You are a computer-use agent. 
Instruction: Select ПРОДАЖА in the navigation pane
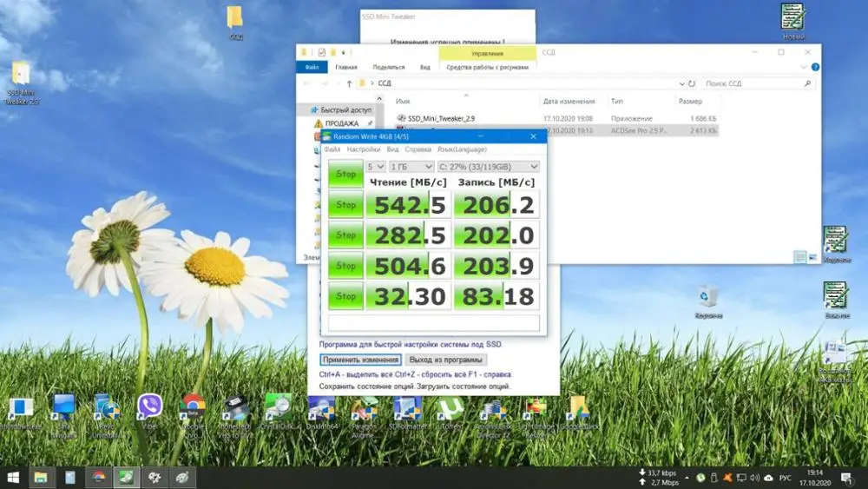341,123
